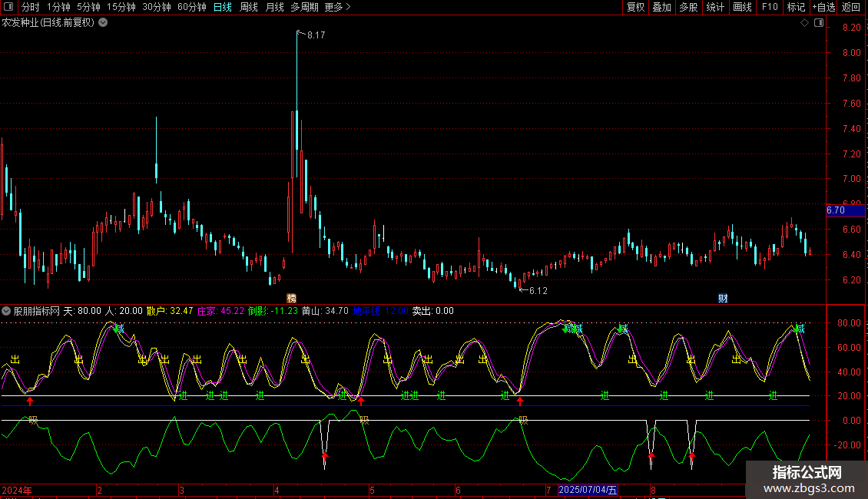Click the 80.00 label on indicator axis
Screen dimensions: 868x499
coord(849,323)
